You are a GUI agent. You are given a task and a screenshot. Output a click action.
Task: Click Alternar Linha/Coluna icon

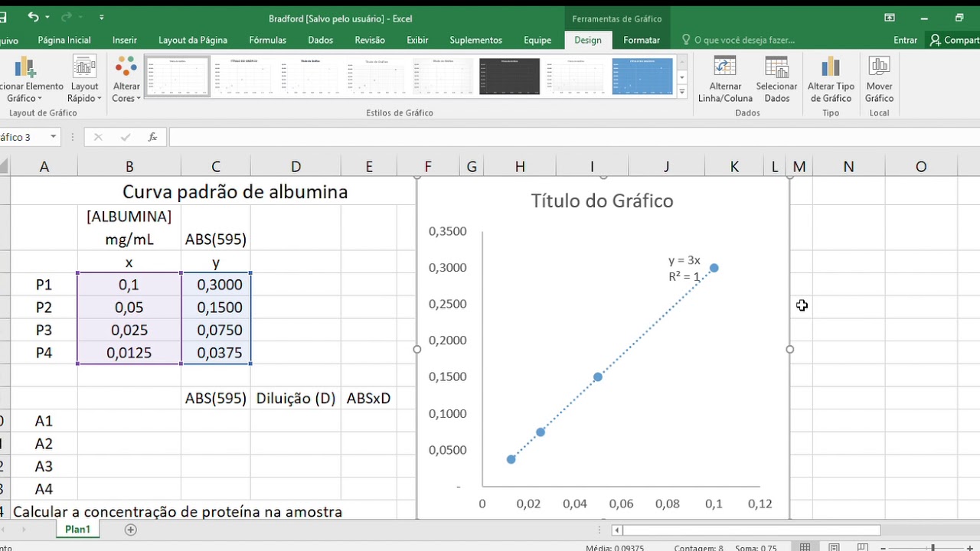tap(725, 80)
